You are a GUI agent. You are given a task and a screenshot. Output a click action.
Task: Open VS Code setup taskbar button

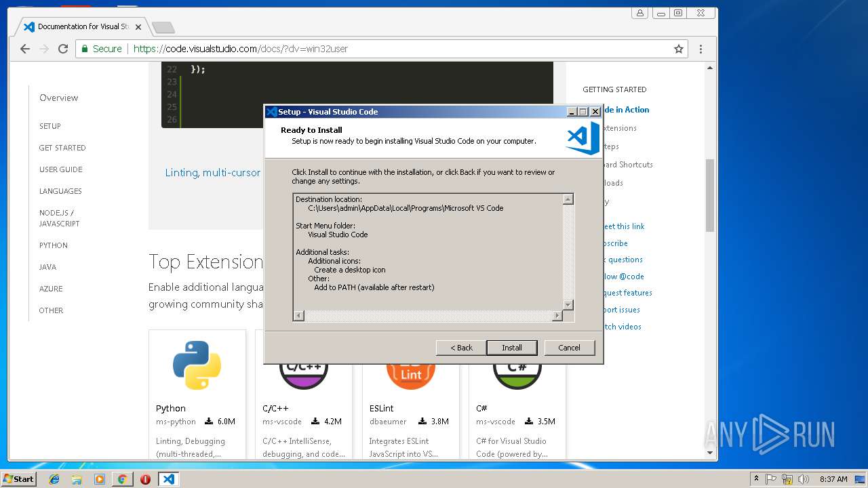(168, 479)
